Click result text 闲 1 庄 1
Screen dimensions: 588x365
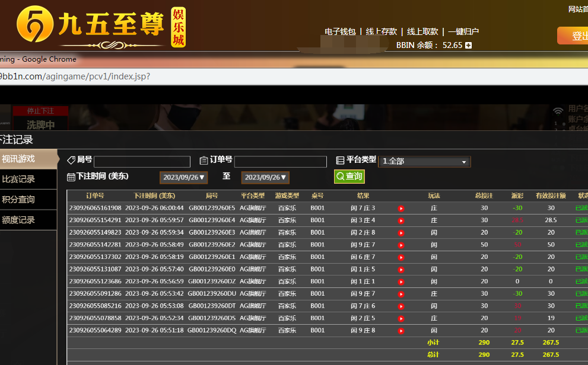[x=363, y=281]
